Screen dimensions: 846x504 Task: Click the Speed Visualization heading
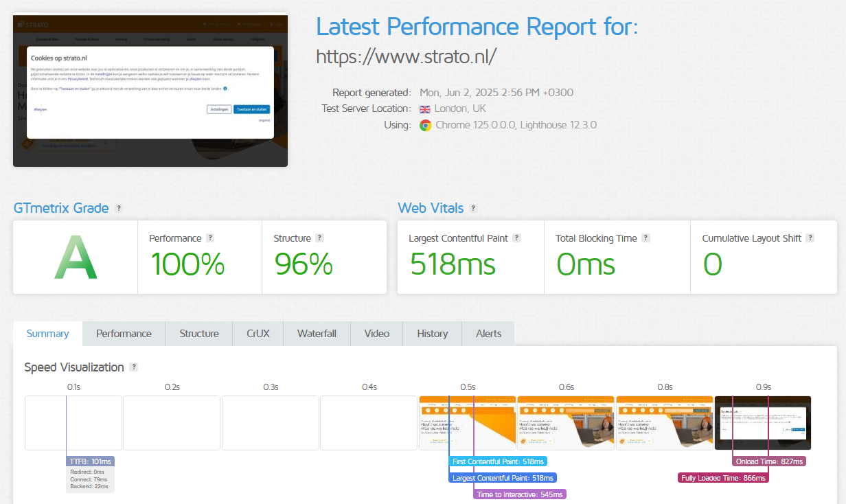74,367
